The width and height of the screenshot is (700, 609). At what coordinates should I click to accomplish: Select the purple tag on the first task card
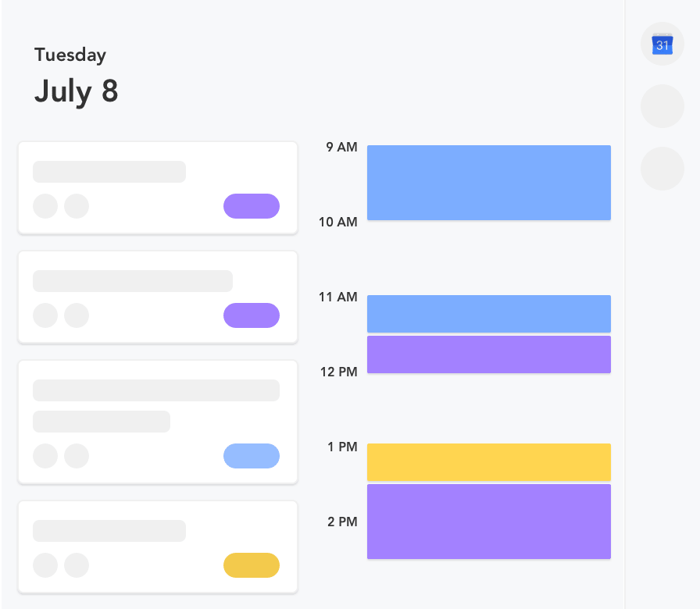click(x=252, y=206)
